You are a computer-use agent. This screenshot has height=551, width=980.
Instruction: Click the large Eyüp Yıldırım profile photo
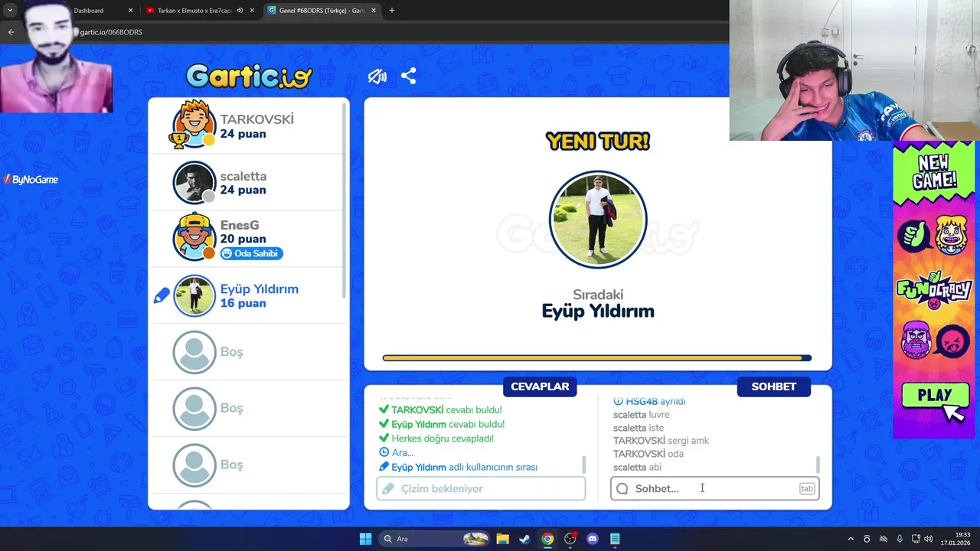pos(598,220)
